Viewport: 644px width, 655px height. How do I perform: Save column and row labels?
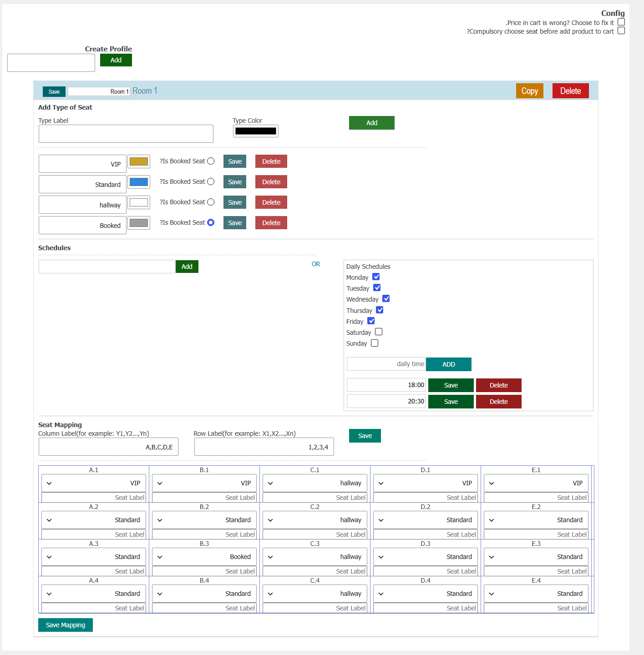point(365,436)
